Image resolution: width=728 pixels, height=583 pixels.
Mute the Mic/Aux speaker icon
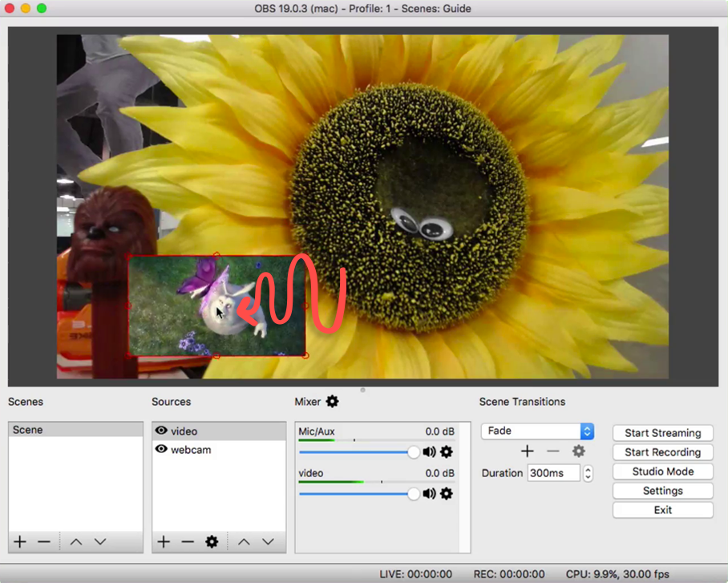pyautogui.click(x=429, y=452)
